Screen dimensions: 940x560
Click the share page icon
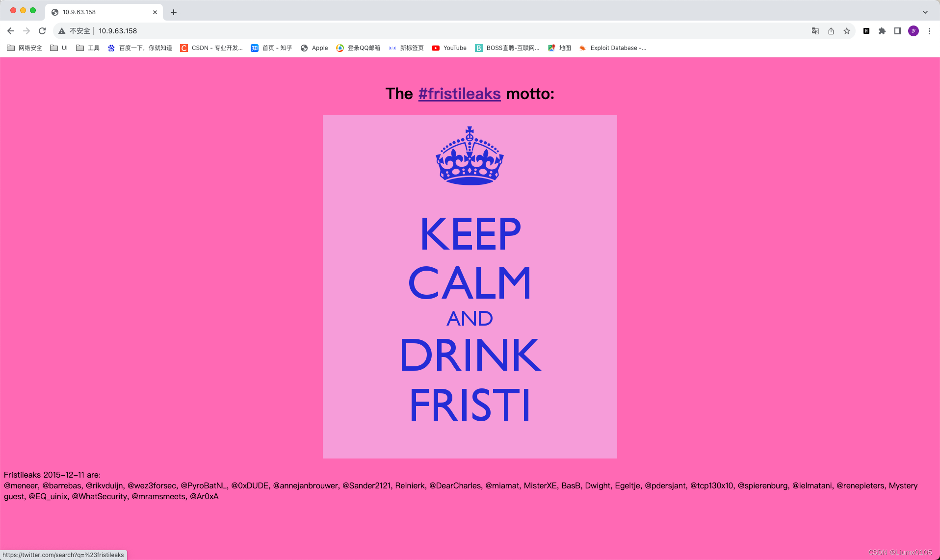pos(831,31)
